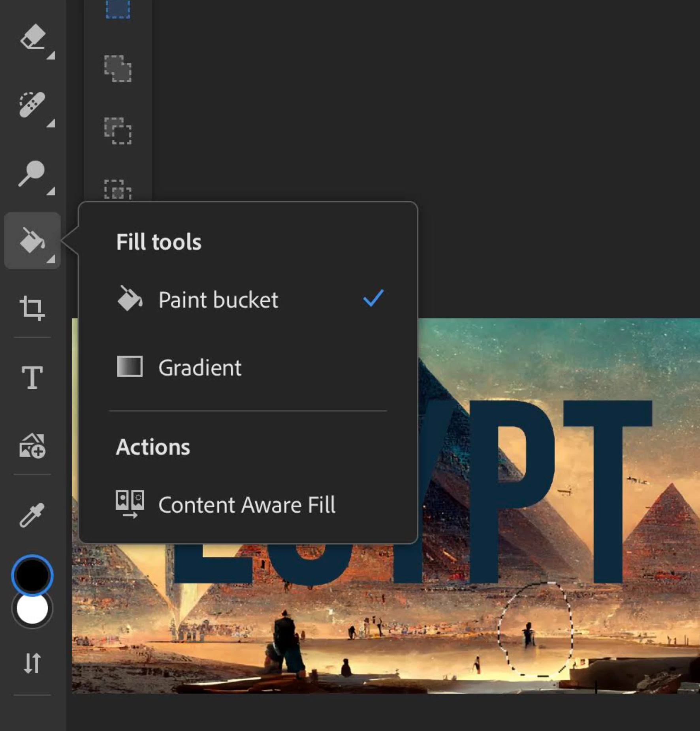The width and height of the screenshot is (700, 731).
Task: Click the Fill tool bucket in toolbar
Action: pos(32,240)
